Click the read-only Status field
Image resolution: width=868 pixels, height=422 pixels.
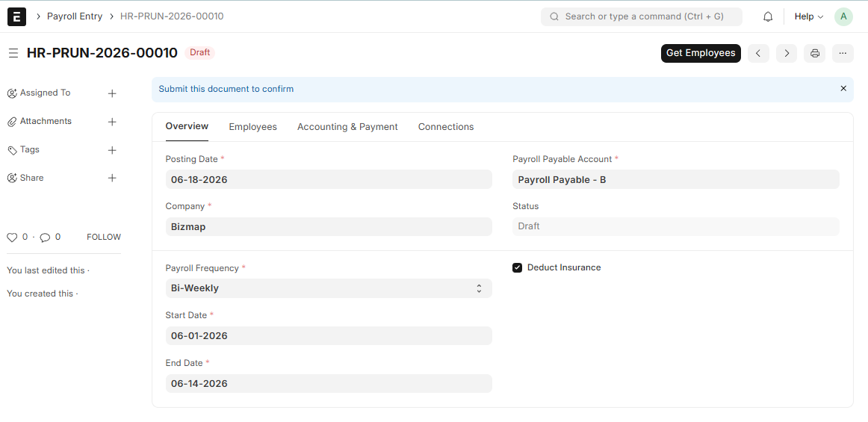tap(676, 226)
